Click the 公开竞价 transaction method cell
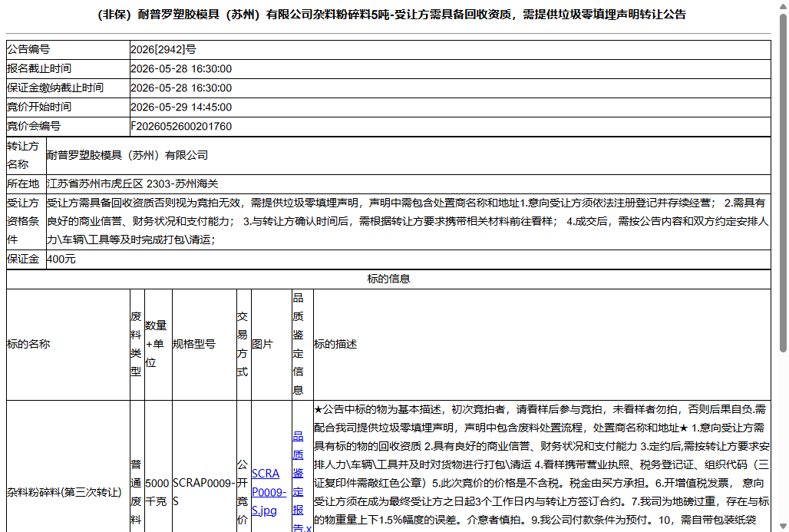The width and height of the screenshot is (789, 532). tap(243, 492)
